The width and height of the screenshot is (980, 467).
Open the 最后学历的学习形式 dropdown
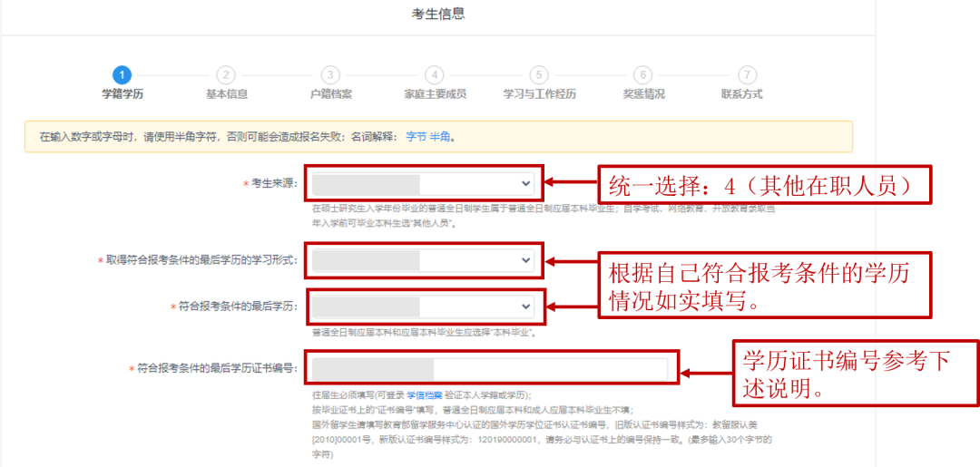[x=423, y=260]
